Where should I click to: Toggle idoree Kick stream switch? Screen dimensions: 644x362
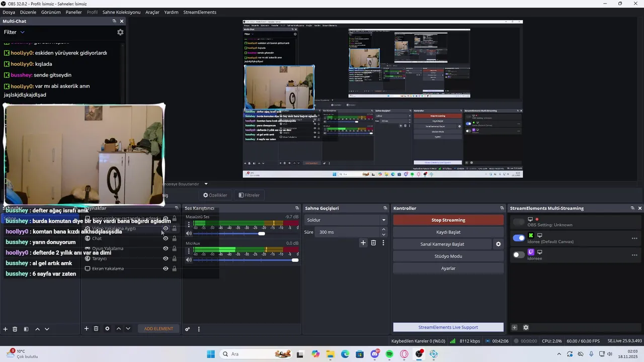[519, 238]
